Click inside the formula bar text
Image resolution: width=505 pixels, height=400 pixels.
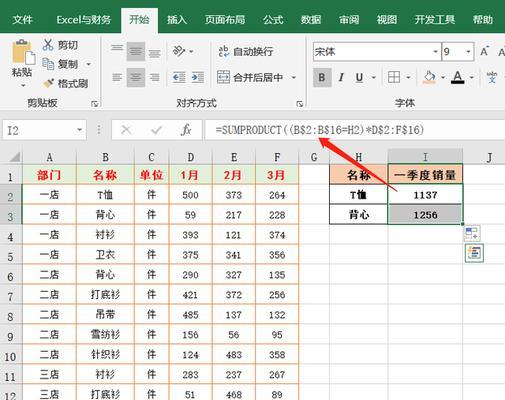[x=319, y=130]
